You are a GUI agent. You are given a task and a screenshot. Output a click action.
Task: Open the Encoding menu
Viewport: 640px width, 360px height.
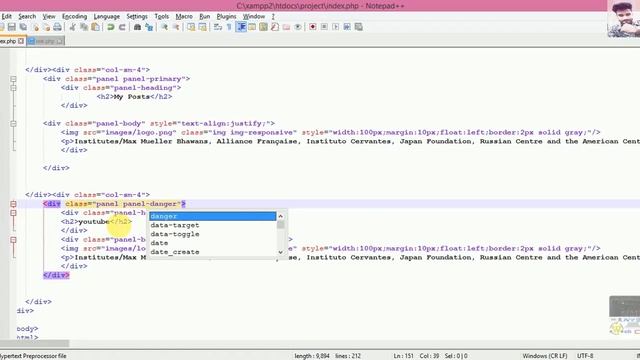point(74,16)
